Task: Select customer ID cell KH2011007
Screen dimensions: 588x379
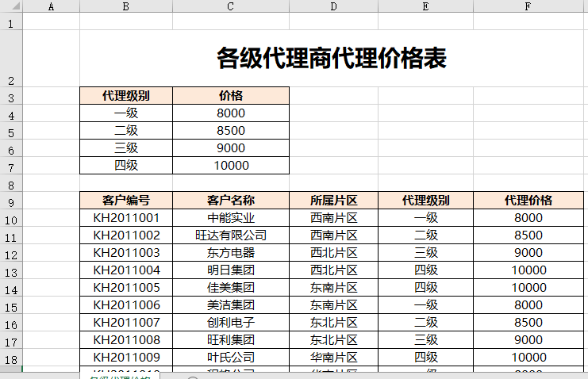Action: click(126, 323)
